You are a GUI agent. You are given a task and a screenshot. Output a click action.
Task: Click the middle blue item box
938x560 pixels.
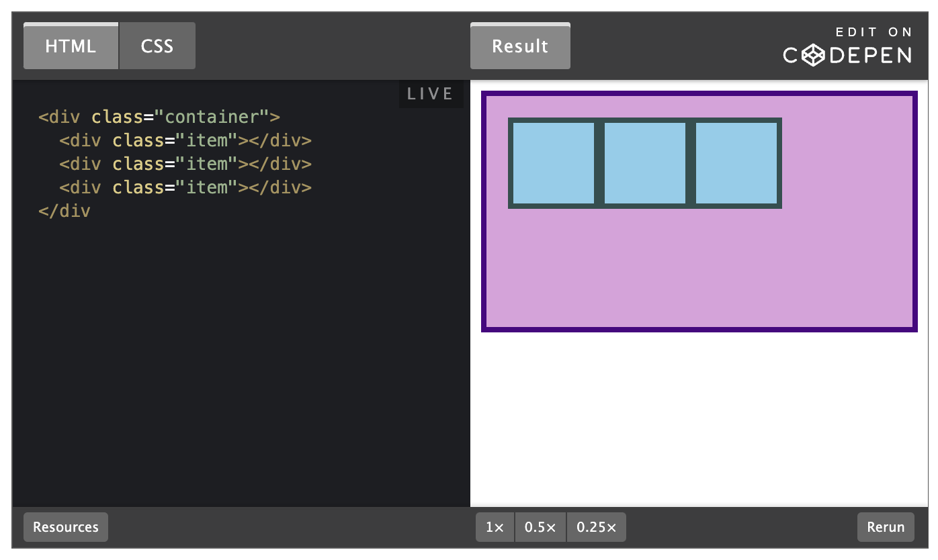tap(645, 163)
